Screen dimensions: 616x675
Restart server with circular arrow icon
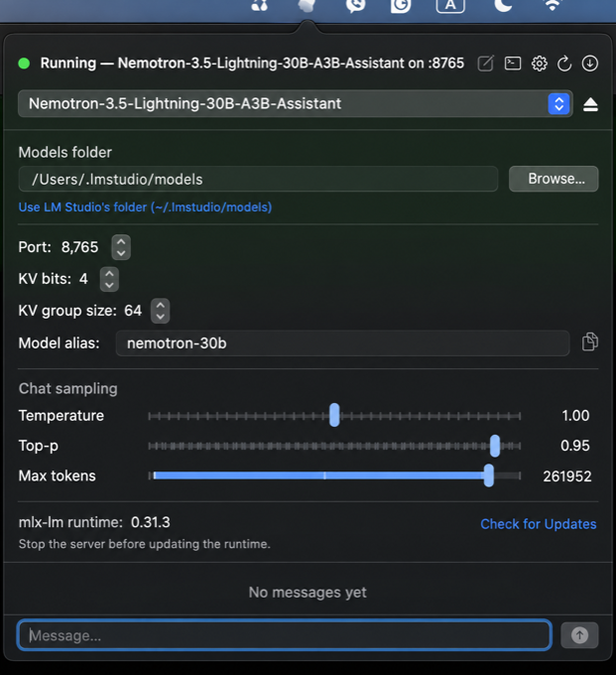(x=564, y=64)
